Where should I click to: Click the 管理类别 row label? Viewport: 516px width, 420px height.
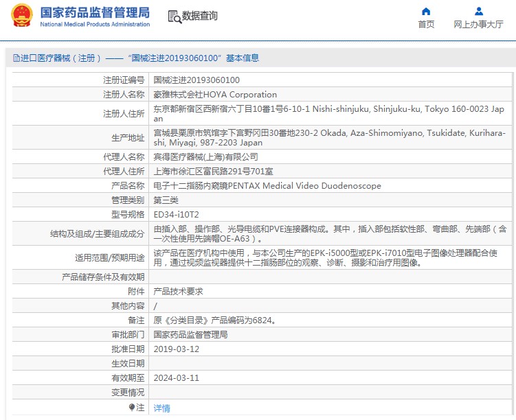tap(128, 200)
